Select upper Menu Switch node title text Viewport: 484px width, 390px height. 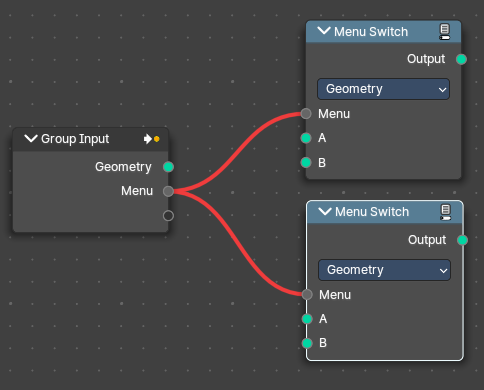click(371, 32)
